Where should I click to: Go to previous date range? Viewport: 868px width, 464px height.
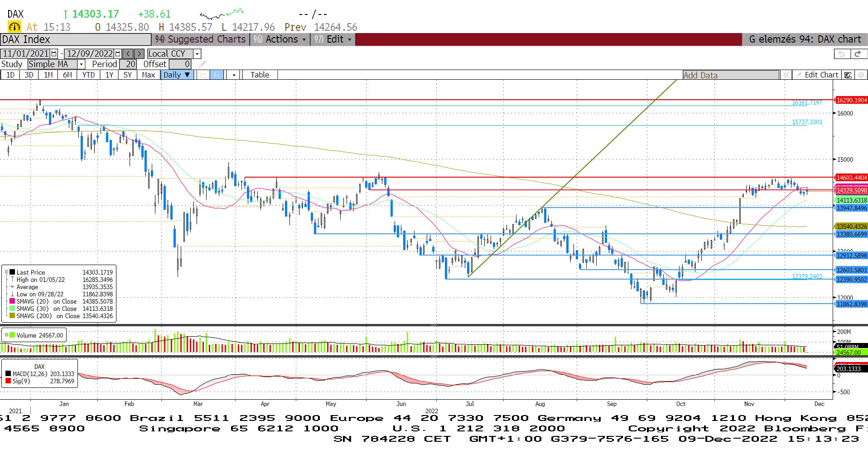128,53
